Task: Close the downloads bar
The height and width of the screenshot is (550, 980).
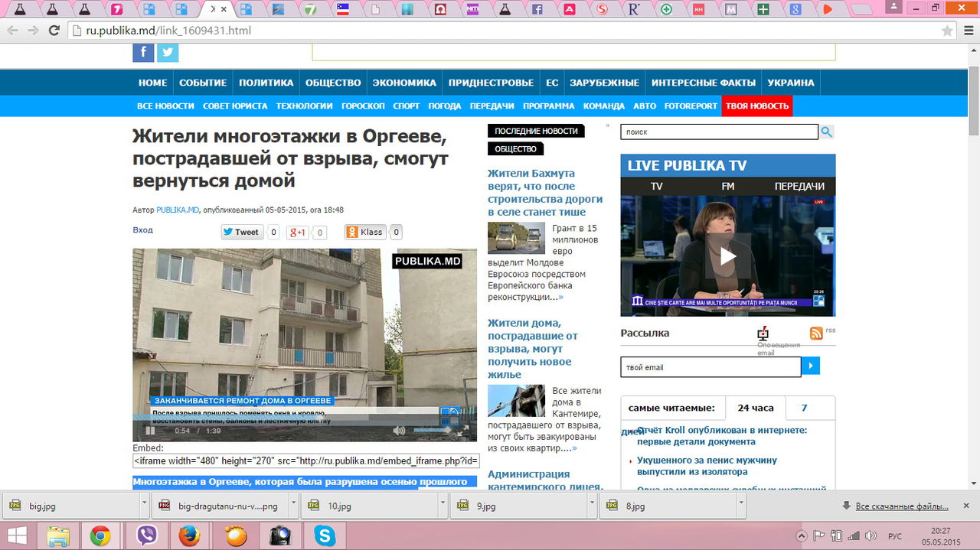Action: (x=967, y=506)
